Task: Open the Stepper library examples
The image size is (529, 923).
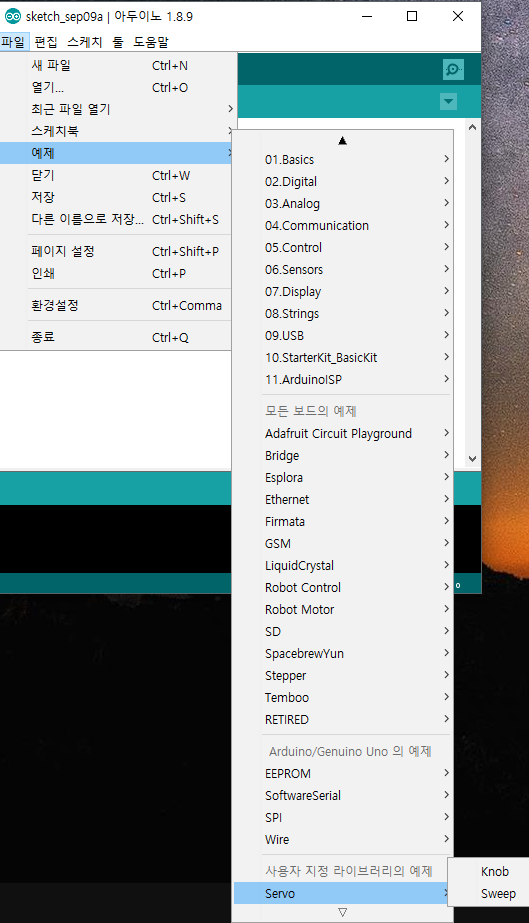Action: tap(343, 675)
